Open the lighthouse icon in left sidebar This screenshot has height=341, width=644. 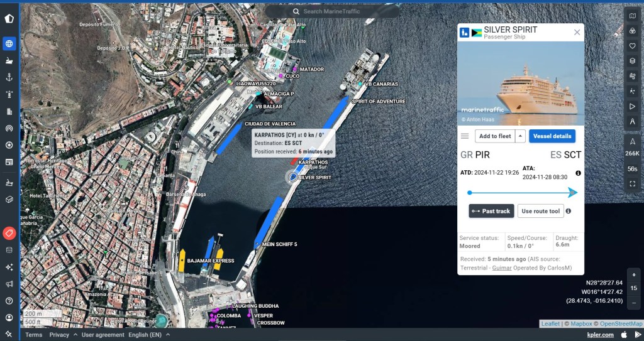click(9, 94)
